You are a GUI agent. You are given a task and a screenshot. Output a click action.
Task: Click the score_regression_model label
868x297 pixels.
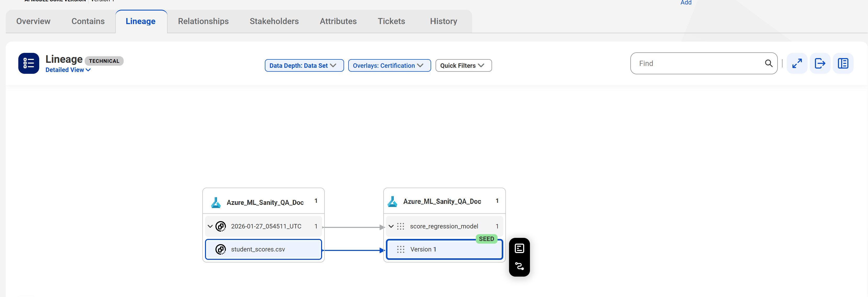click(x=444, y=226)
